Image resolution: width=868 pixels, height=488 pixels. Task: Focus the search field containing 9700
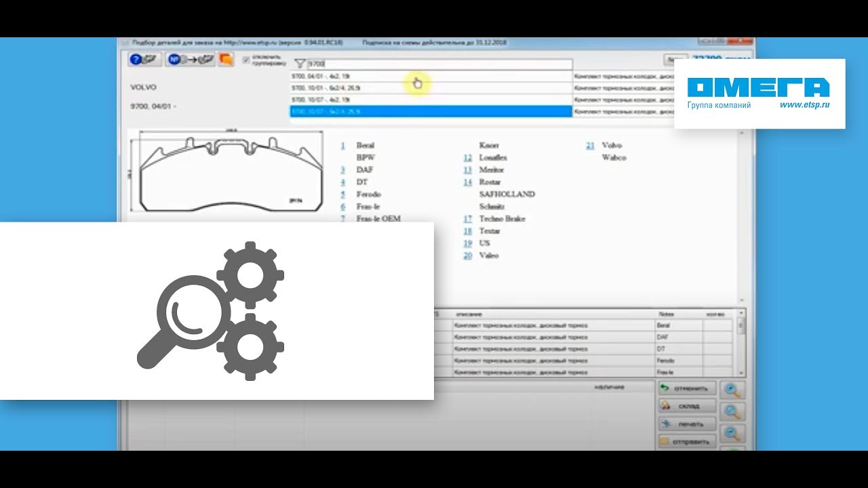pos(439,64)
